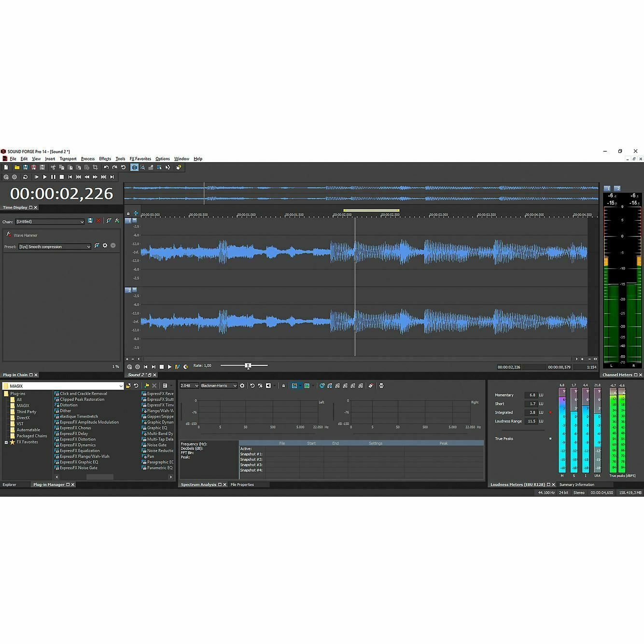Close the Time Display panel
The width and height of the screenshot is (644, 644).
point(35,208)
